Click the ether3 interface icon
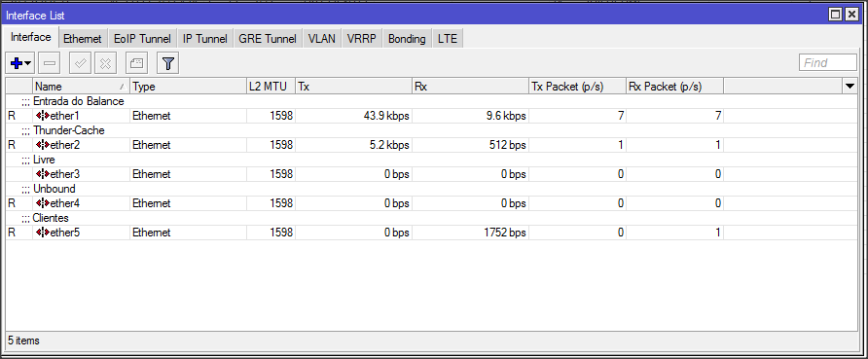Image resolution: width=868 pixels, height=359 pixels. tap(43, 174)
